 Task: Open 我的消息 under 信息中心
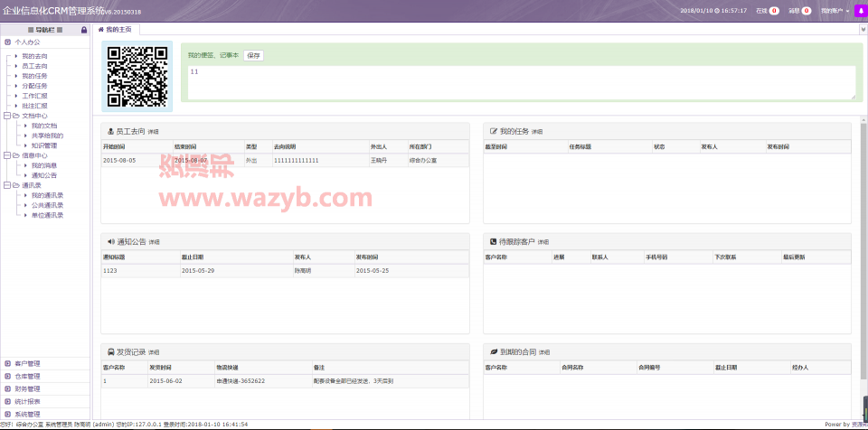point(44,165)
